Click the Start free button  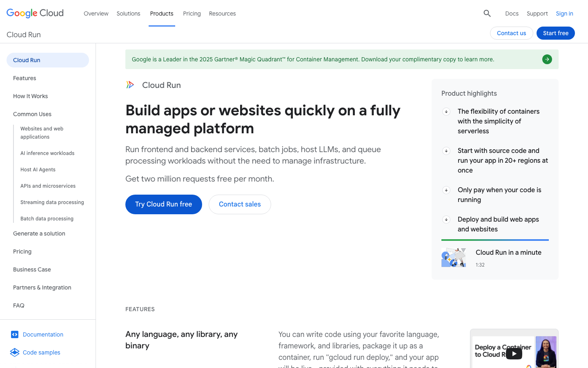pos(556,33)
